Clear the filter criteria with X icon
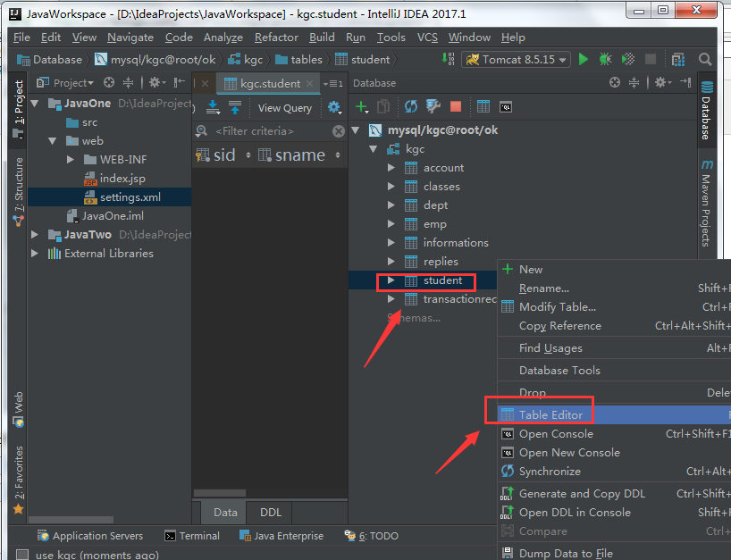Viewport: 731px width, 560px height. (x=339, y=131)
